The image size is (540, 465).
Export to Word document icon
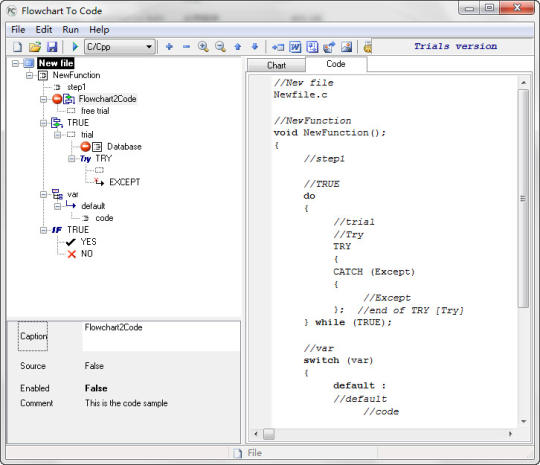[x=295, y=46]
